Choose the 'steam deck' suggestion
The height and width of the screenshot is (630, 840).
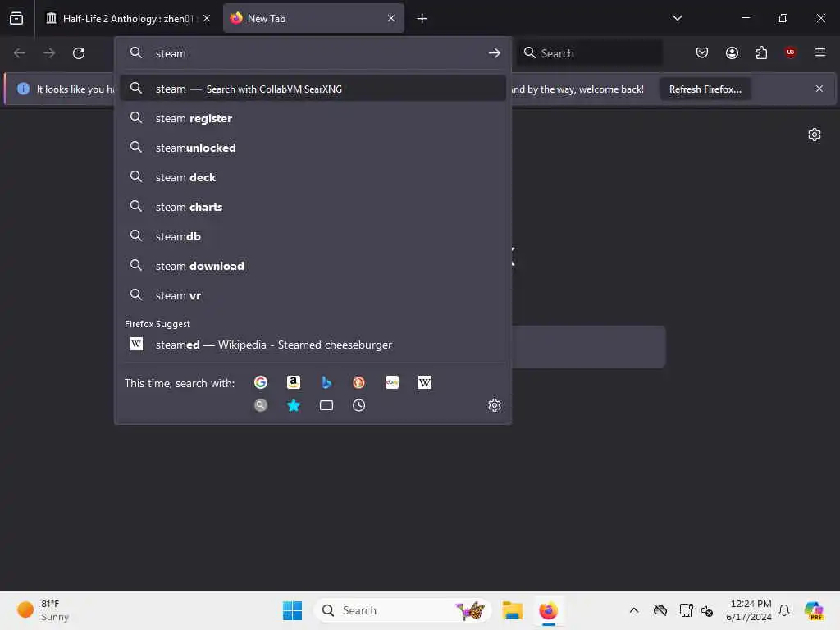[x=313, y=177]
